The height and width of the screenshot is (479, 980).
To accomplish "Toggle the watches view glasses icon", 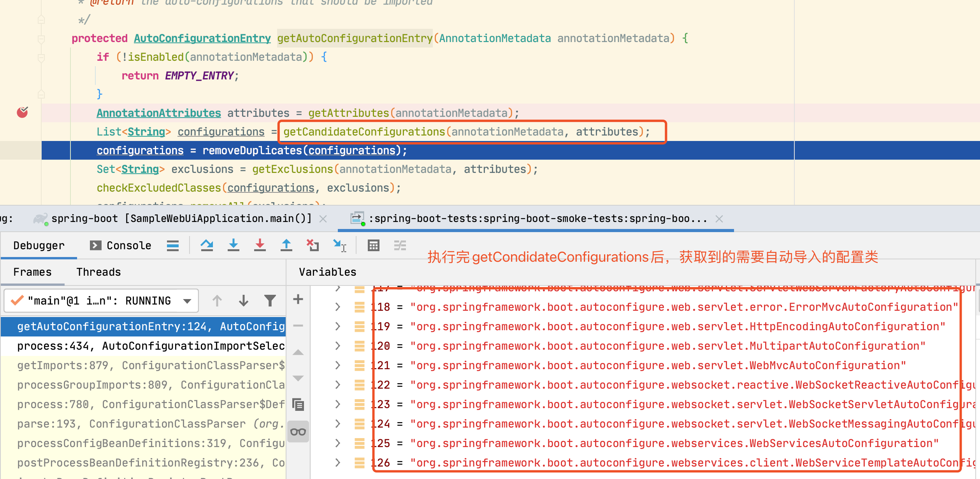I will coord(298,431).
